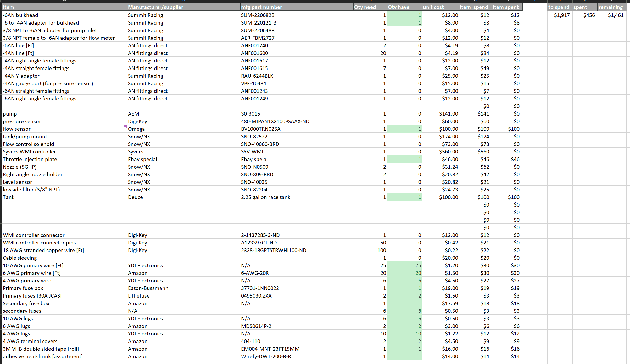Select the '-4AN Y-adapter' item cell
630x364 pixels.
64,76
